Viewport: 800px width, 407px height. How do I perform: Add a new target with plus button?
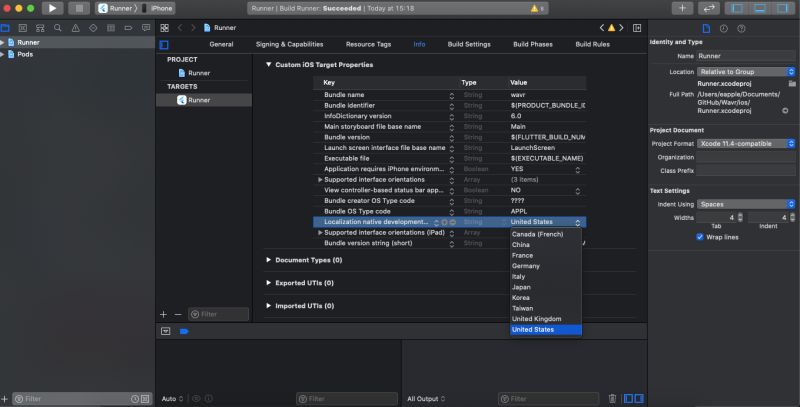coord(163,314)
